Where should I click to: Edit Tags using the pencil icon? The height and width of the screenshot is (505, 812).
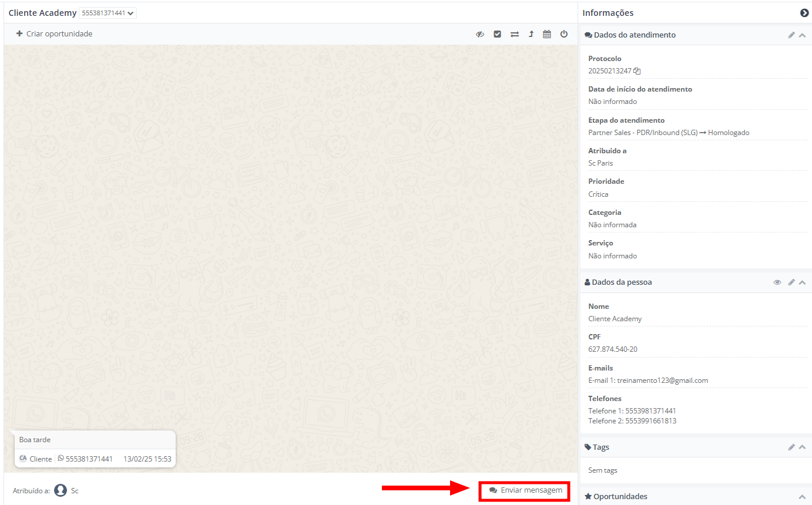coord(791,447)
